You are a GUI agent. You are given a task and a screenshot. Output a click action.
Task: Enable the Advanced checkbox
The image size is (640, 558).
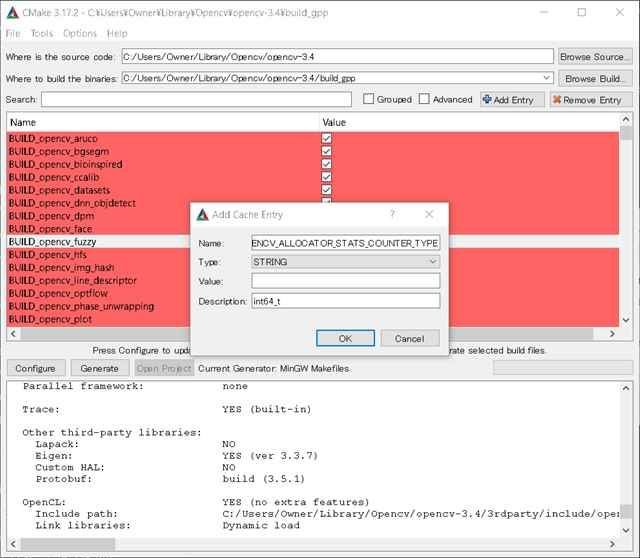424,99
